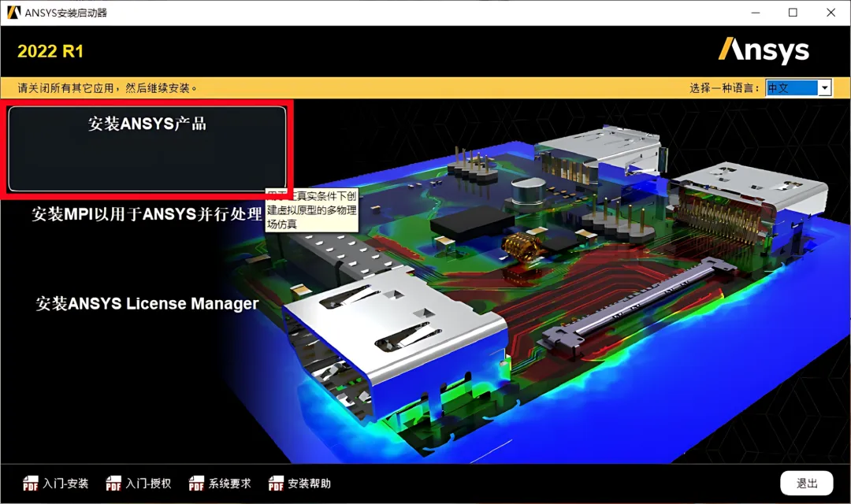This screenshot has height=504, width=851.
Task: Click the 2022 R1 version text
Action: pos(50,51)
